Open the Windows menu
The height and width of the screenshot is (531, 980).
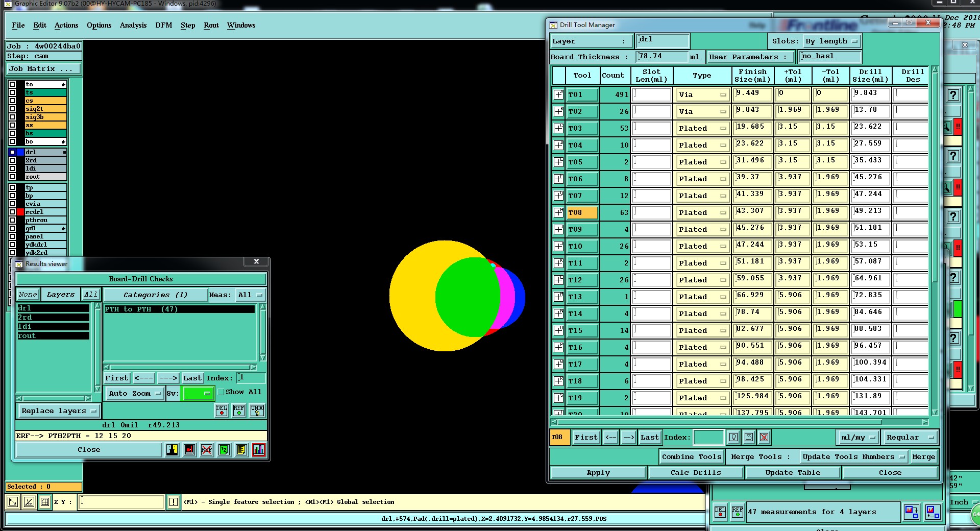pyautogui.click(x=241, y=25)
